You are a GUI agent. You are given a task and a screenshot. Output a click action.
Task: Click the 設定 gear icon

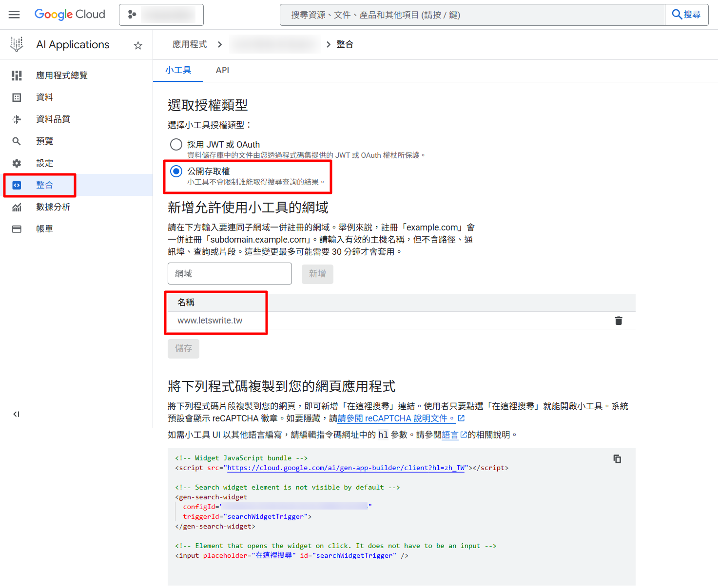tap(17, 163)
